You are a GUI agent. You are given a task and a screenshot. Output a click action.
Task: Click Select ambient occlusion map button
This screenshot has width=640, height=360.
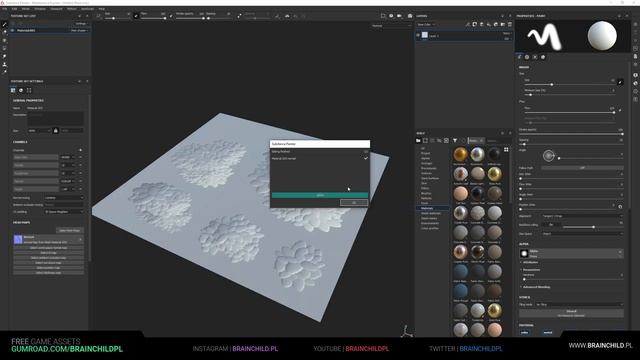49,258
